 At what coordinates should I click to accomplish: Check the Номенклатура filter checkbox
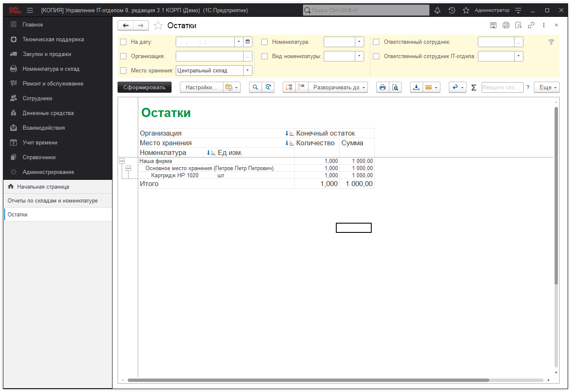pyautogui.click(x=265, y=42)
